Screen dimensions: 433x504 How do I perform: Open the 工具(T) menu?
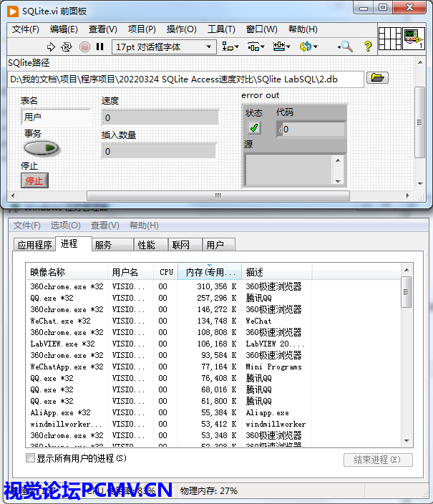pos(221,29)
